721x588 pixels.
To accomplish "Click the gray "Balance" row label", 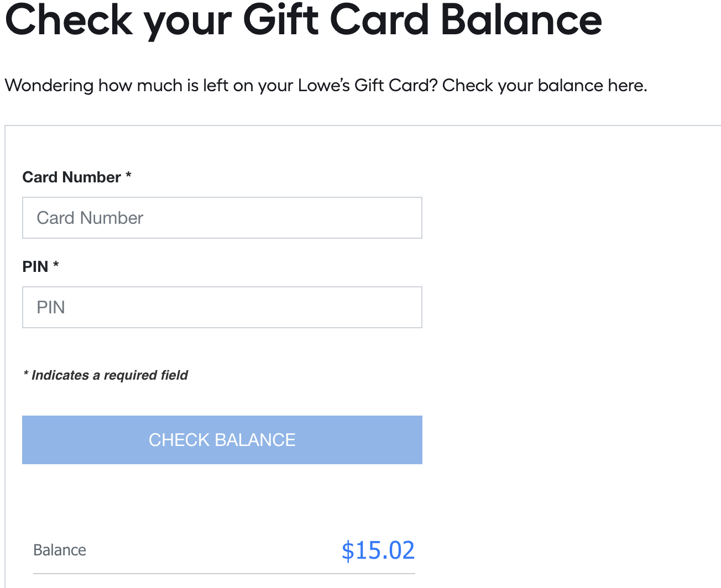I will [x=60, y=550].
